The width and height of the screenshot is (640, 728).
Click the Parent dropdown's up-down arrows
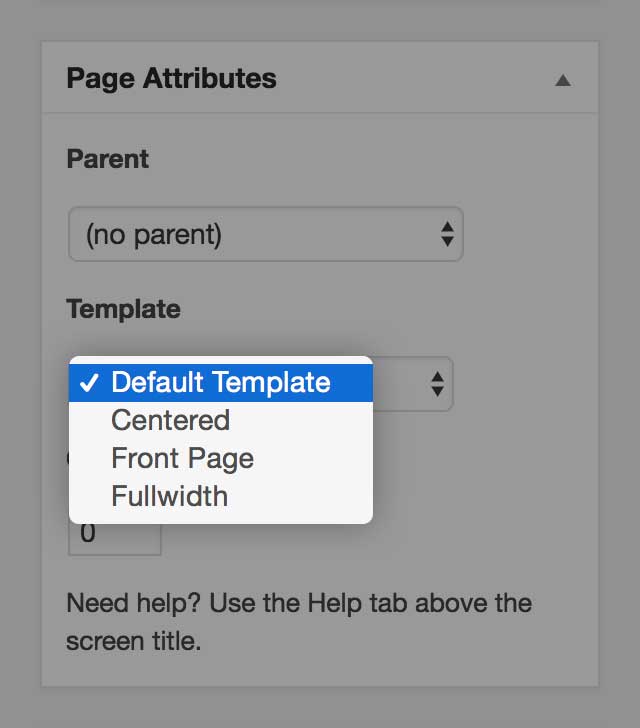coord(447,234)
